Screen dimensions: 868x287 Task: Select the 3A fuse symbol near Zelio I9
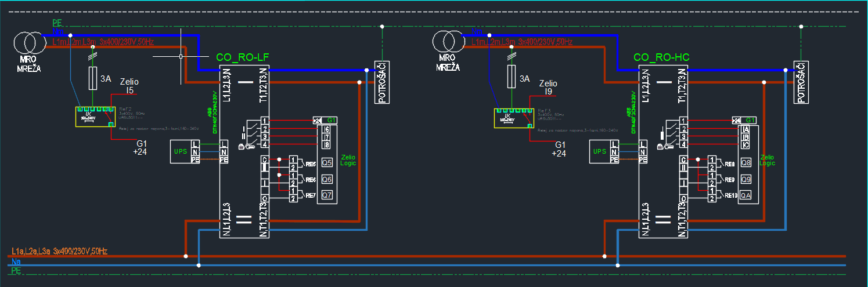click(x=510, y=77)
